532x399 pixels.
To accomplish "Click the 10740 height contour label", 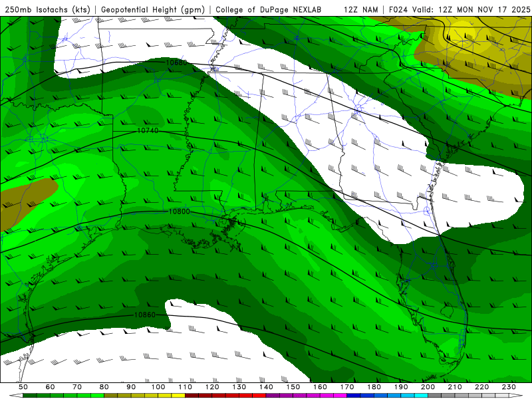I will pyautogui.click(x=148, y=130).
